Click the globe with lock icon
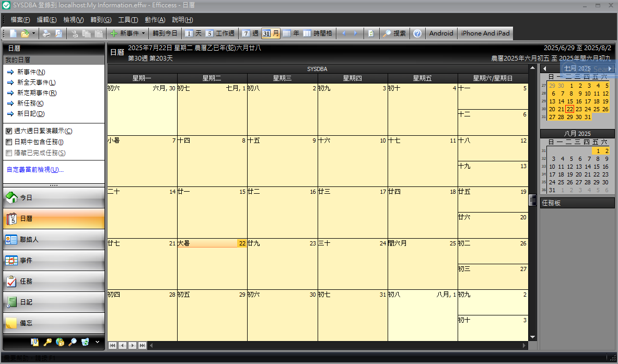Viewport: 618px width, 364px height. (x=60, y=342)
